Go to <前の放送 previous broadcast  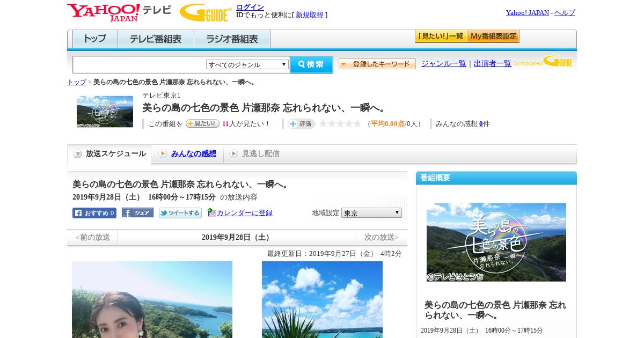coord(93,237)
